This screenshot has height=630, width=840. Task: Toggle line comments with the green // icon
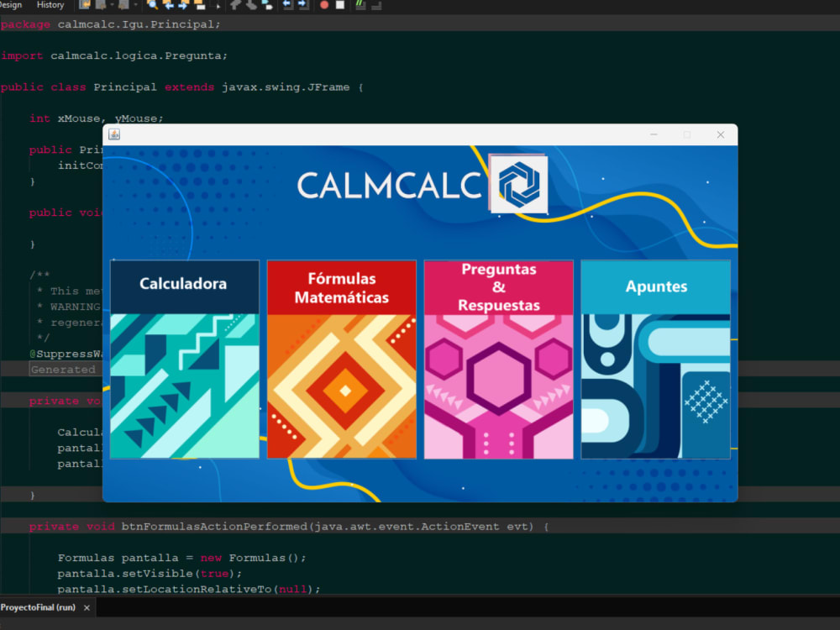pos(360,5)
